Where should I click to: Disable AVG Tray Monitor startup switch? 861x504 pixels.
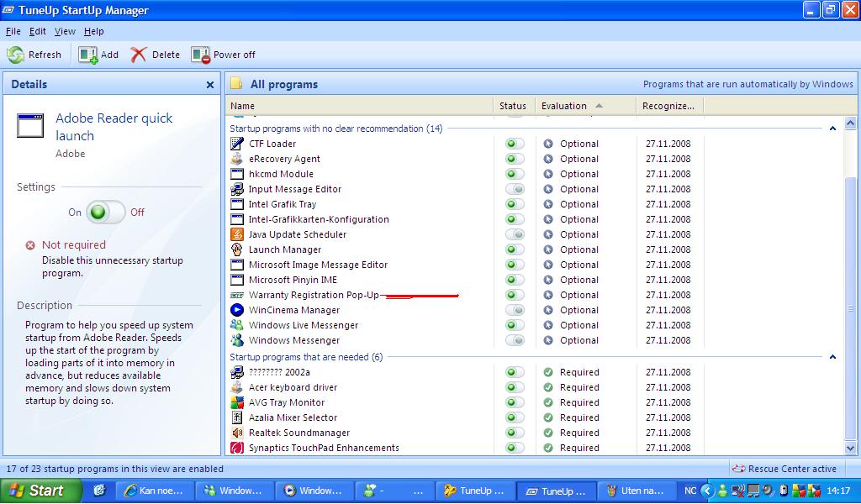tap(515, 402)
